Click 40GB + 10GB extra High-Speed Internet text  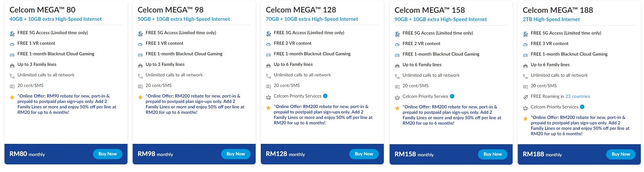point(56,19)
